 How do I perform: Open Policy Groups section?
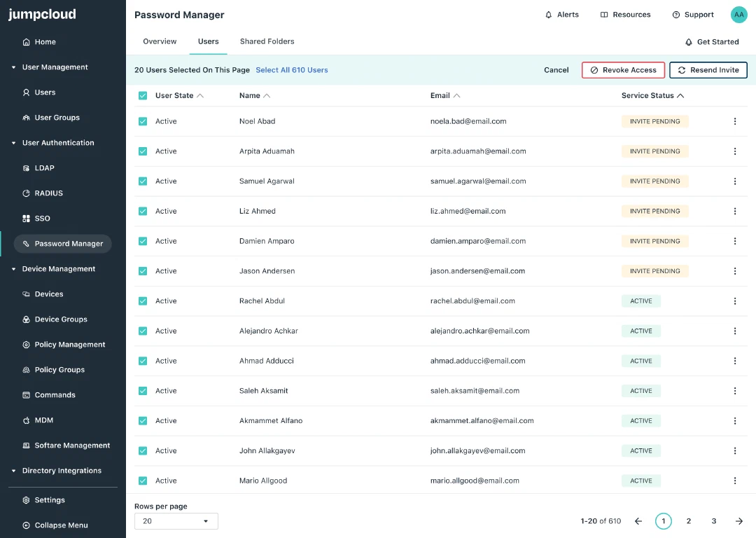pyautogui.click(x=53, y=370)
